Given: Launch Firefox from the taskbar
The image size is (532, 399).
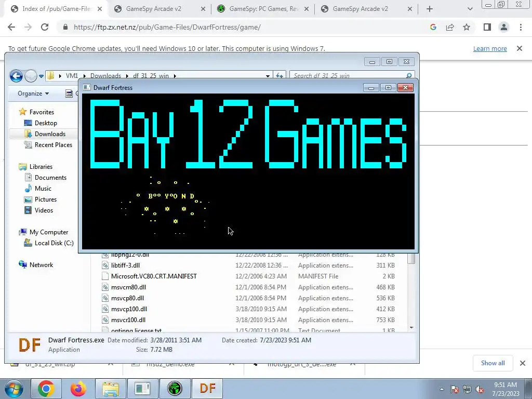Looking at the screenshot, I should point(78,389).
